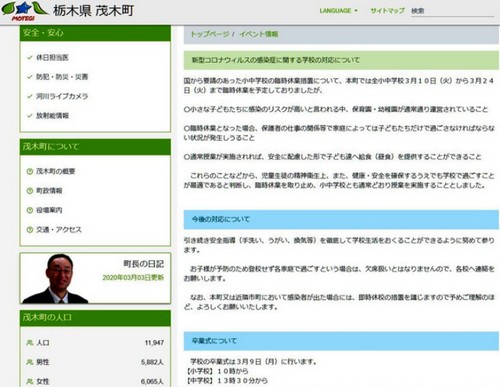Focus the 検索 search field
The height and width of the screenshot is (387, 500).
[x=452, y=11]
